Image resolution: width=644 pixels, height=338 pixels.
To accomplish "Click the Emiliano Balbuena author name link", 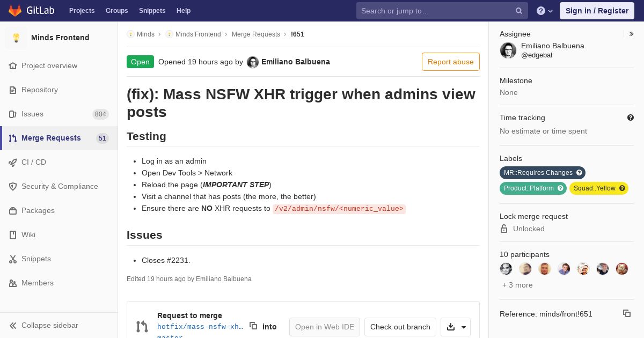I will click(x=296, y=62).
